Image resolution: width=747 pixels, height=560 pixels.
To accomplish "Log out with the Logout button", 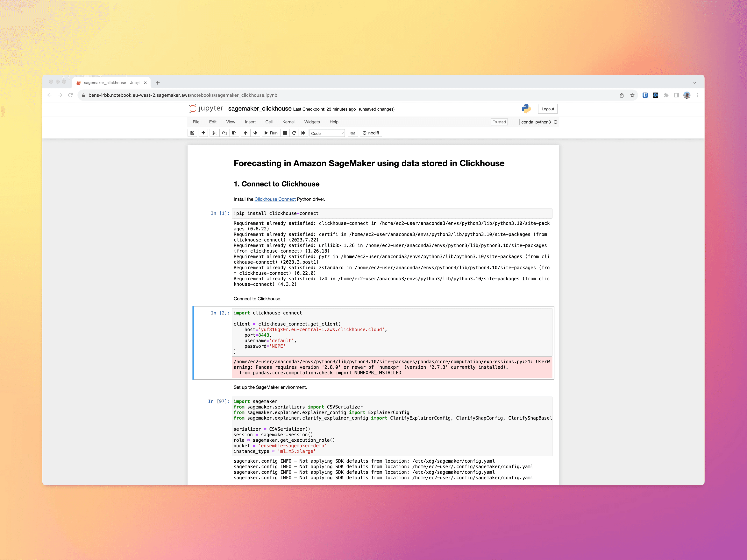I will pos(548,109).
